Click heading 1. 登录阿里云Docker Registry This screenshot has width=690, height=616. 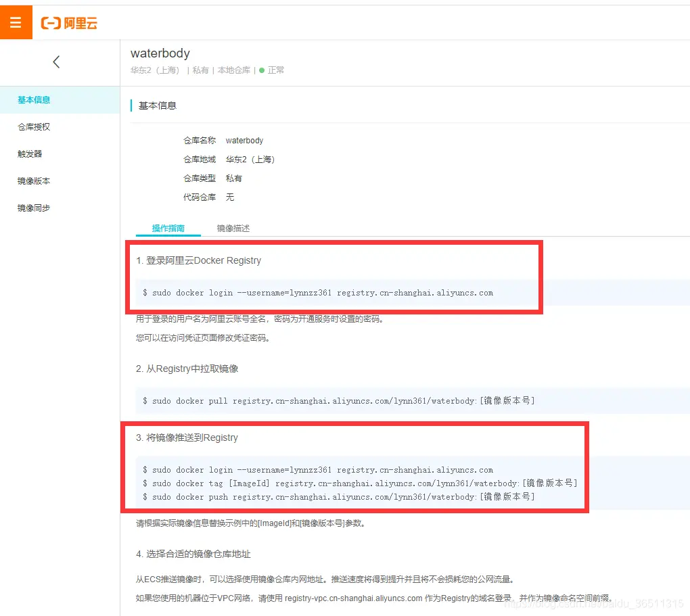198,260
